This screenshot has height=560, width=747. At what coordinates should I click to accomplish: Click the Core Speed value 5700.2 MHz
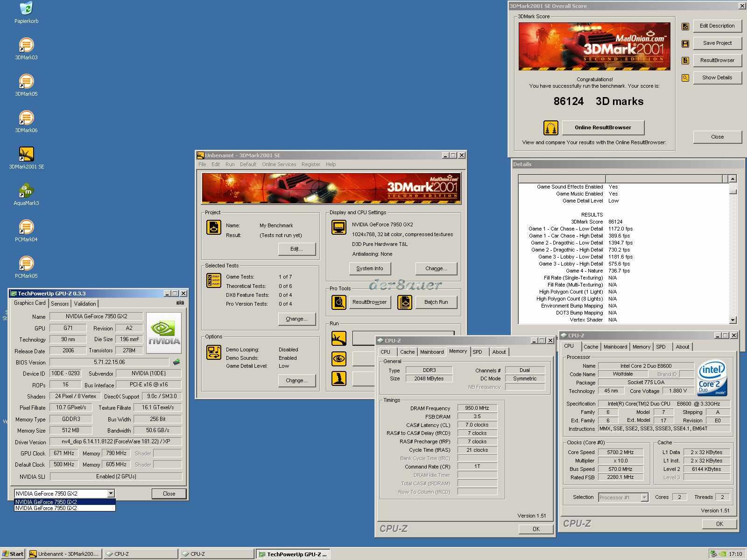click(620, 452)
